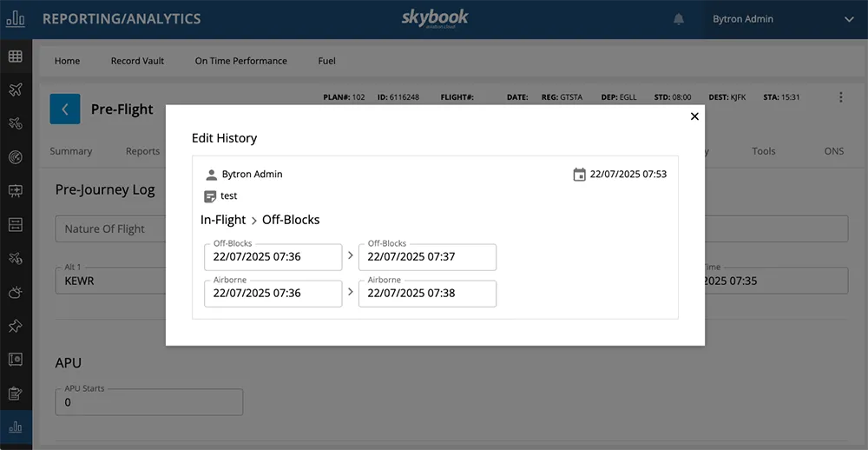
Task: Open On Time Performance tab
Action: click(x=240, y=61)
